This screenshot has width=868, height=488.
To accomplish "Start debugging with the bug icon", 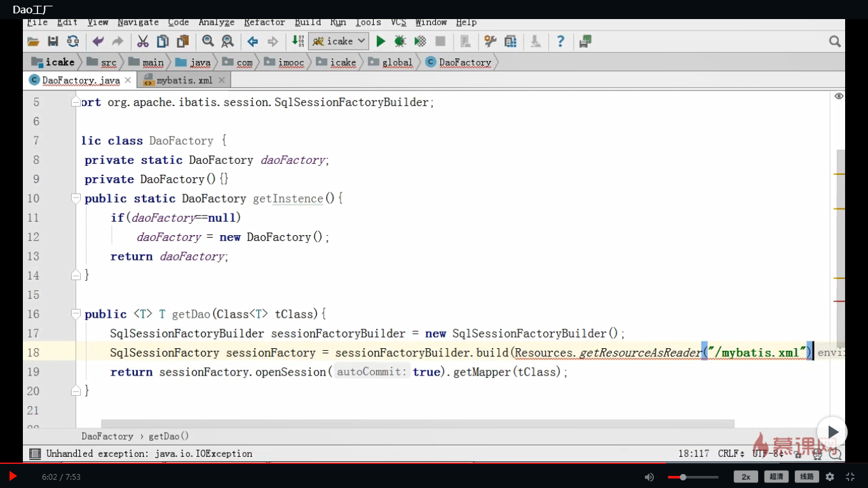I will (x=400, y=41).
